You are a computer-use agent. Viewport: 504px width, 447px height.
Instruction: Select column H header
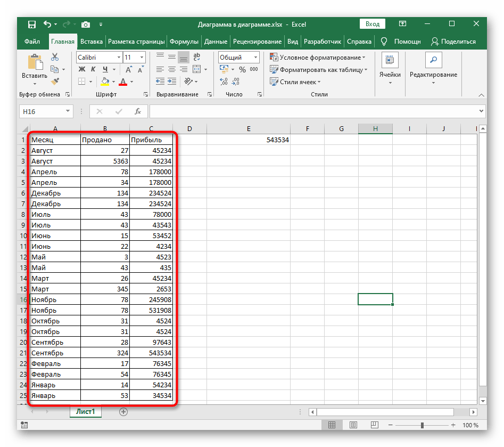375,129
